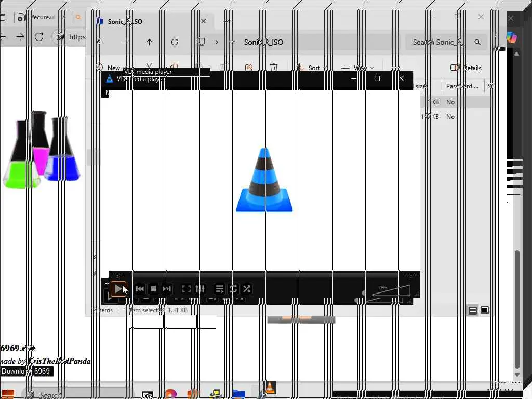The image size is (532, 399).
Task: Close the Sonic_R_ISO Explorer tab
Action: pos(203,21)
